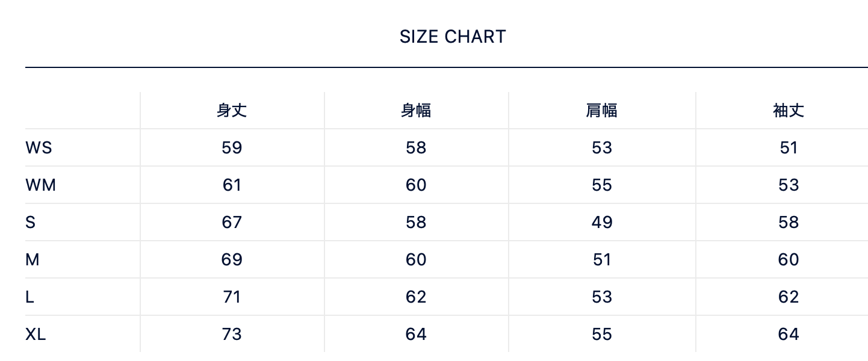Select the WM size row label
868x361 pixels.
(40, 185)
